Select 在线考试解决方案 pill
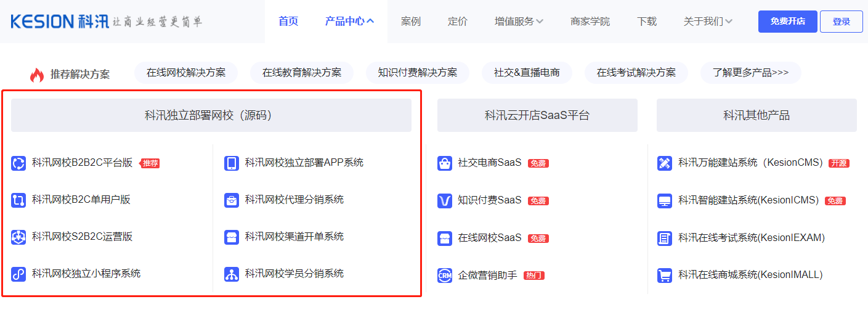Image resolution: width=868 pixels, height=323 pixels. pyautogui.click(x=636, y=73)
